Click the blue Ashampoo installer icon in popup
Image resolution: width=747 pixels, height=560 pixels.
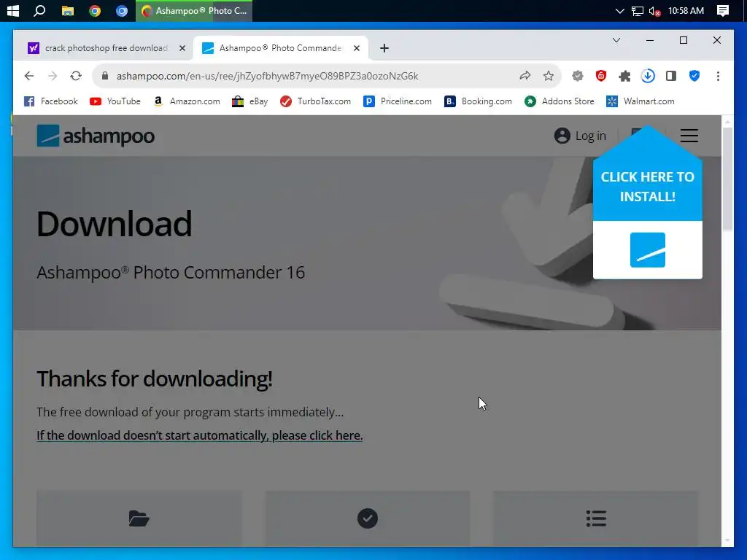(648, 250)
